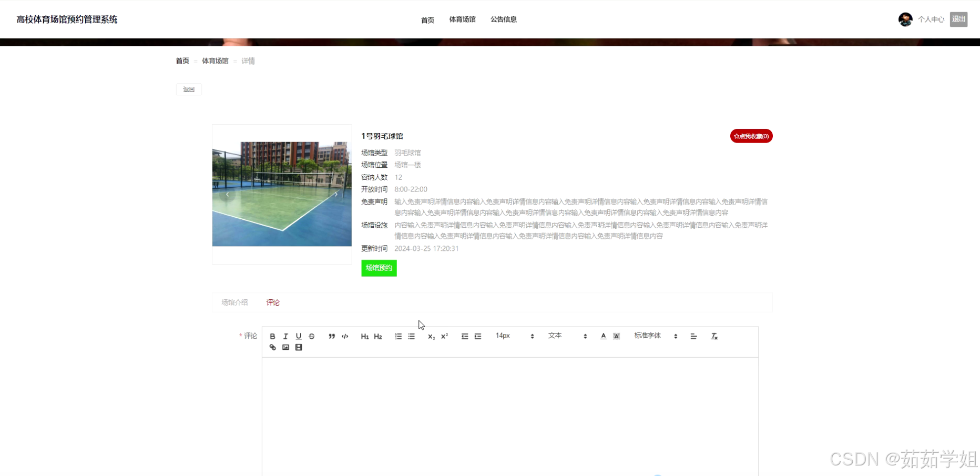
Task: Click into the comment text area
Action: click(x=510, y=417)
